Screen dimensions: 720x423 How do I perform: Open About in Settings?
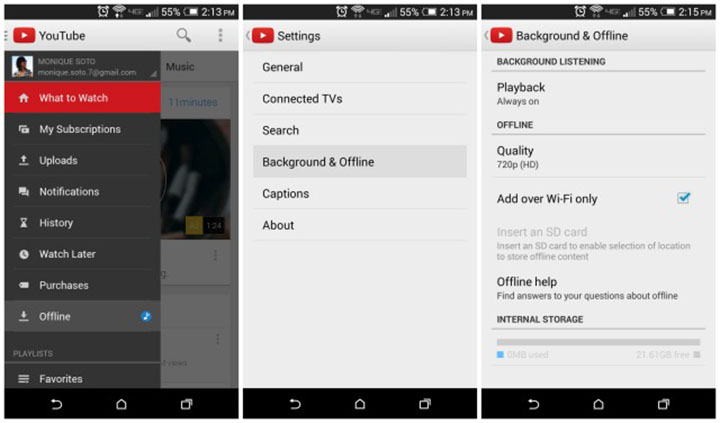click(x=360, y=225)
